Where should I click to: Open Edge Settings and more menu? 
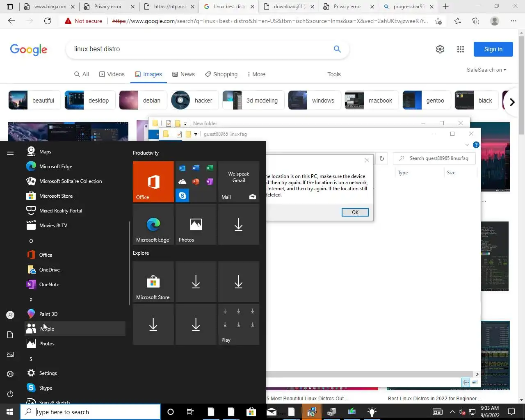[514, 21]
